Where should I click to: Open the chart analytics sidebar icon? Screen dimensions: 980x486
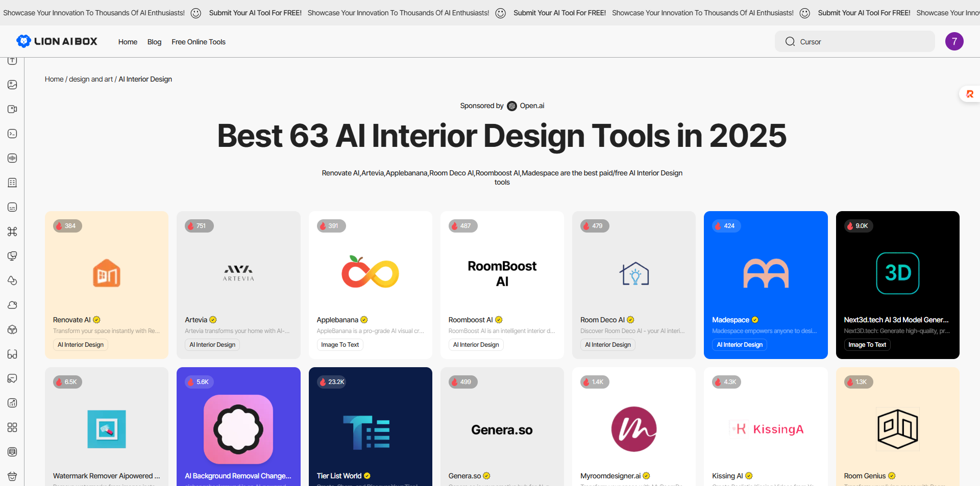click(x=12, y=403)
